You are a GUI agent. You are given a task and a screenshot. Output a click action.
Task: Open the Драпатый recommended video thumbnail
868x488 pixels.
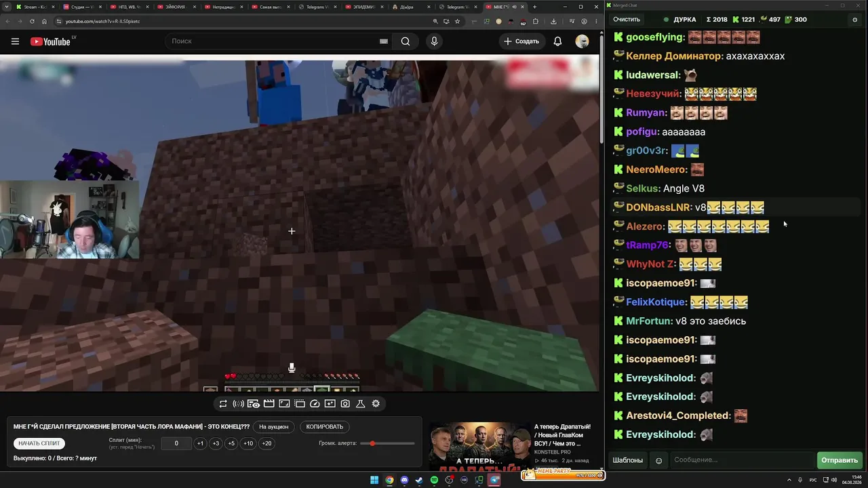(x=479, y=446)
